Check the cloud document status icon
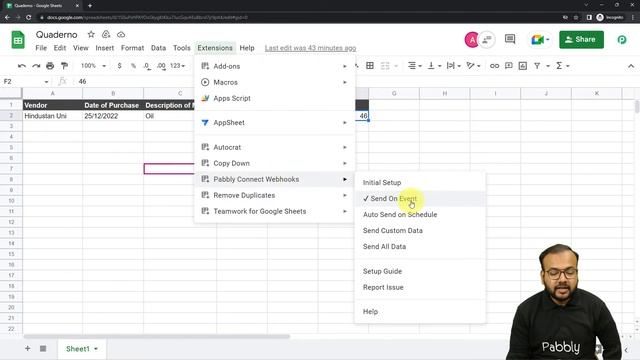 pos(121,35)
